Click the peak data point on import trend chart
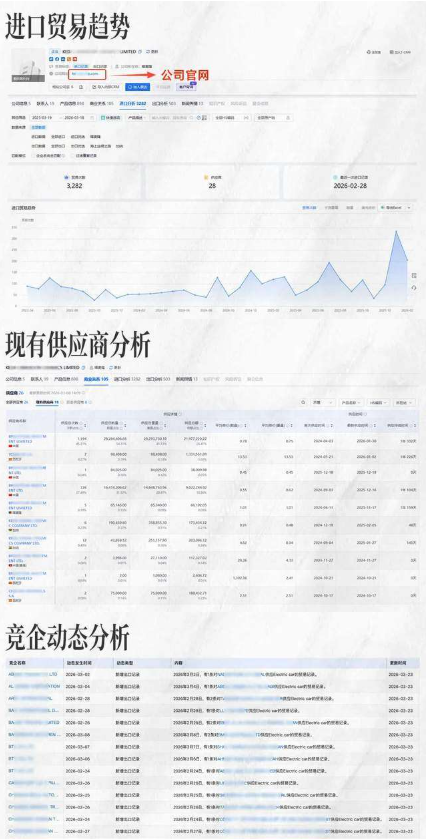The height and width of the screenshot is (839, 428). 396,231
